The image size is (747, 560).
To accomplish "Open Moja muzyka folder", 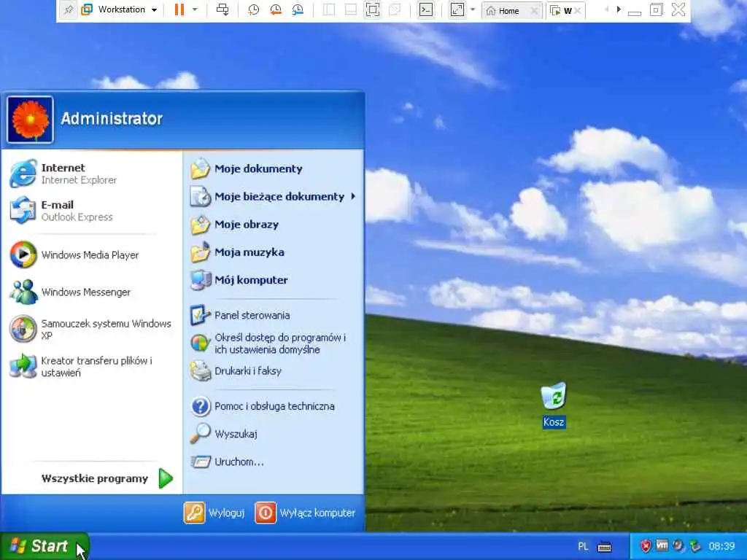I will tap(274, 252).
